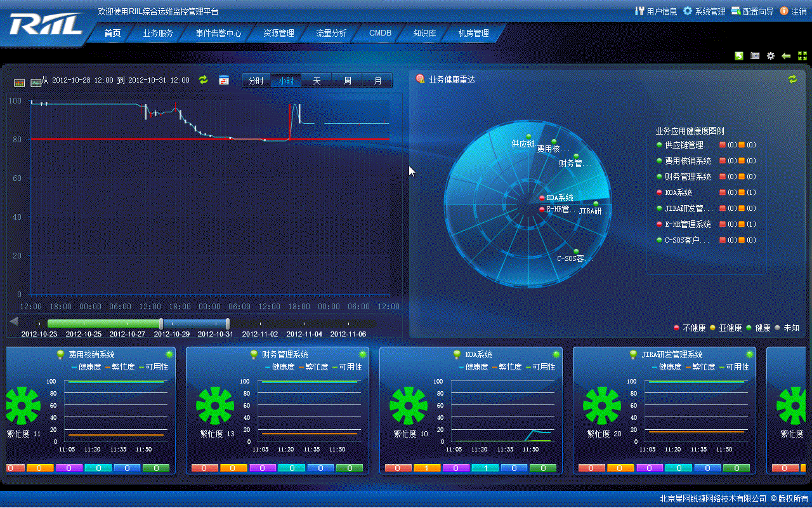Click the orange 注销 logout icon
This screenshot has height=508, width=812.
point(784,11)
